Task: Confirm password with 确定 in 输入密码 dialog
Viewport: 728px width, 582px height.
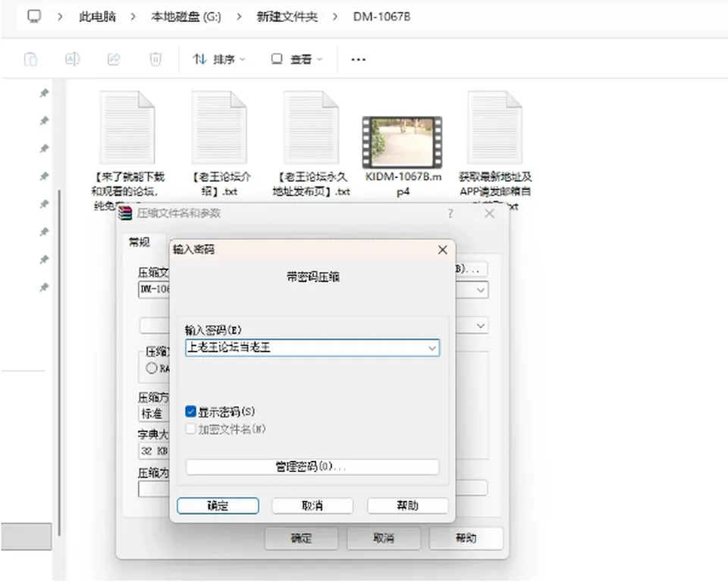Action: (218, 505)
